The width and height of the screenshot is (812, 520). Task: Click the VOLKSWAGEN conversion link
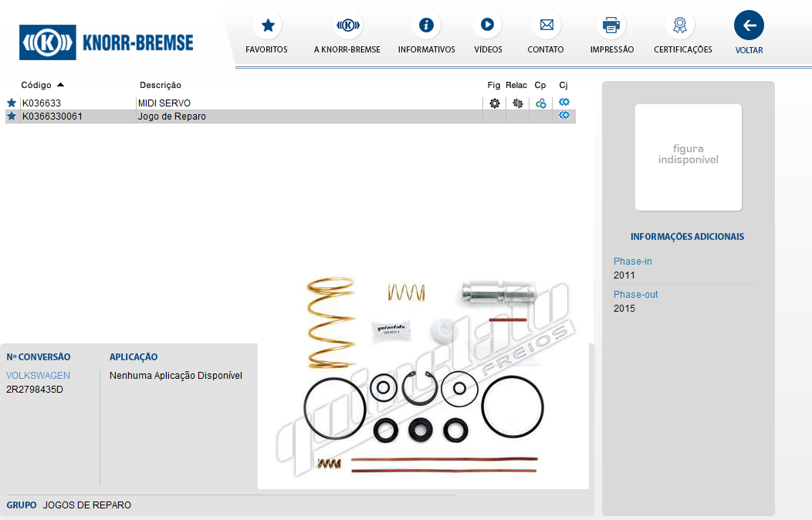[x=38, y=376]
